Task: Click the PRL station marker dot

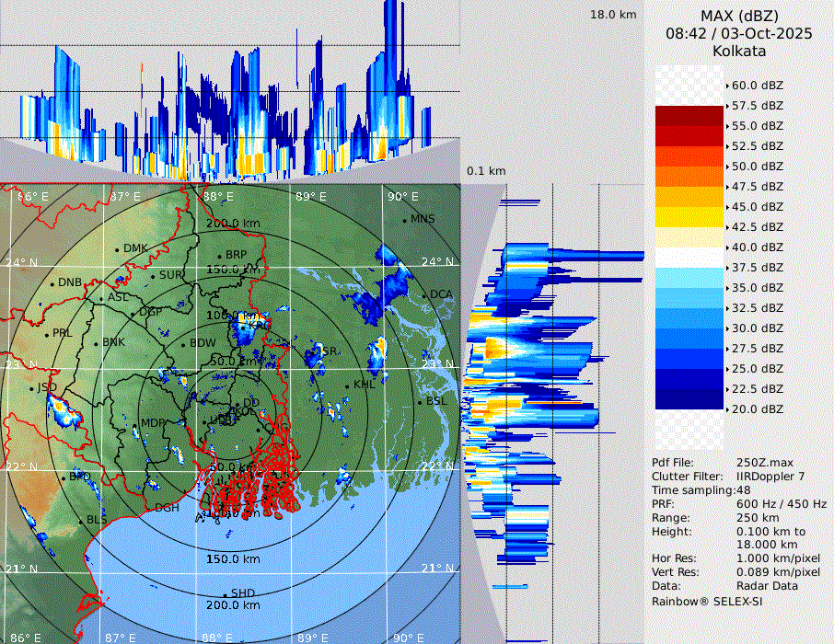Action: coord(46,333)
